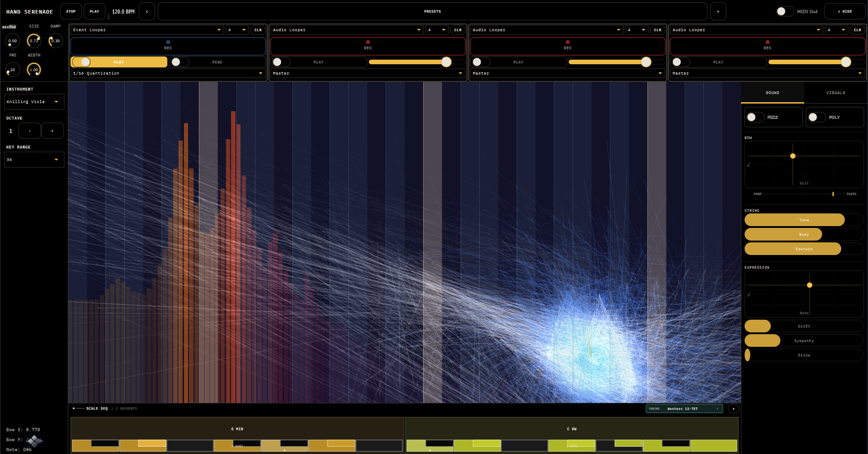
Task: Start recording in the second Audio Looper
Action: (568, 46)
